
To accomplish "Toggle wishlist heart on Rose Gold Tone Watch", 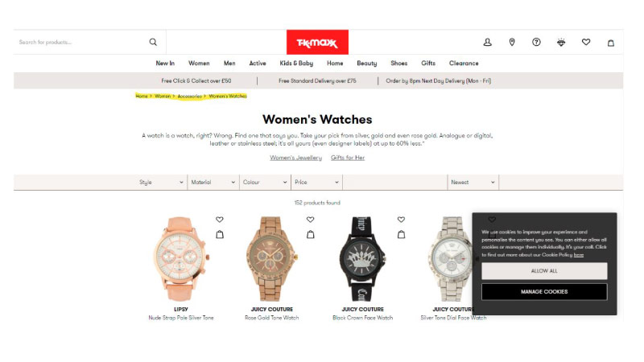I will pyautogui.click(x=311, y=220).
